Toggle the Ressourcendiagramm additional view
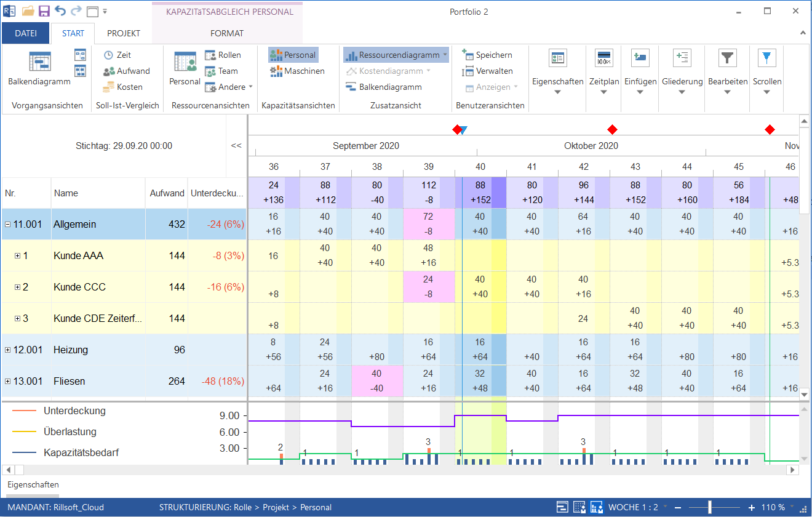 click(352, 55)
